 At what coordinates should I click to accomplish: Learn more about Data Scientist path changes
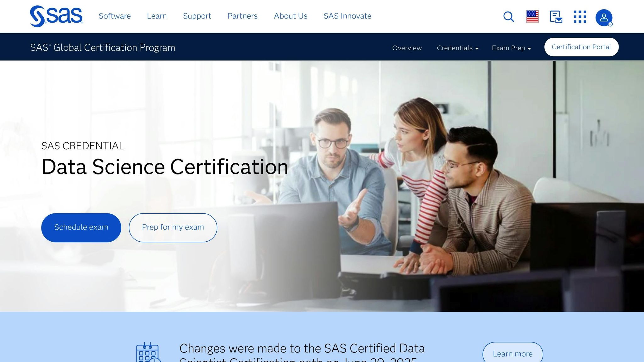(x=512, y=353)
